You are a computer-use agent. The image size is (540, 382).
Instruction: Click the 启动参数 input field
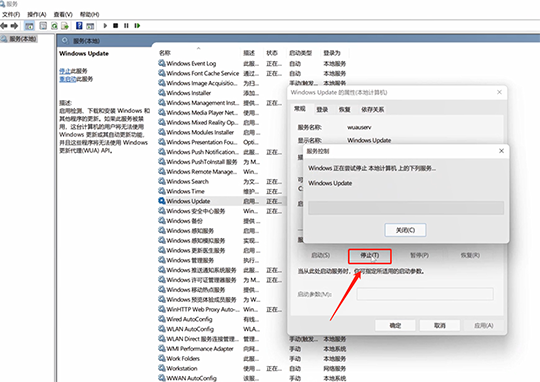pos(425,294)
